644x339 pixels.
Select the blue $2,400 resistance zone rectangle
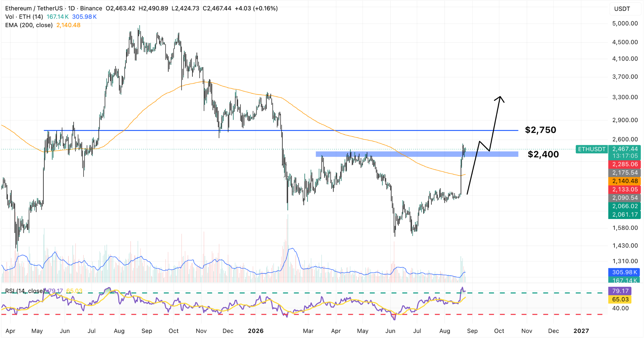[417, 154]
